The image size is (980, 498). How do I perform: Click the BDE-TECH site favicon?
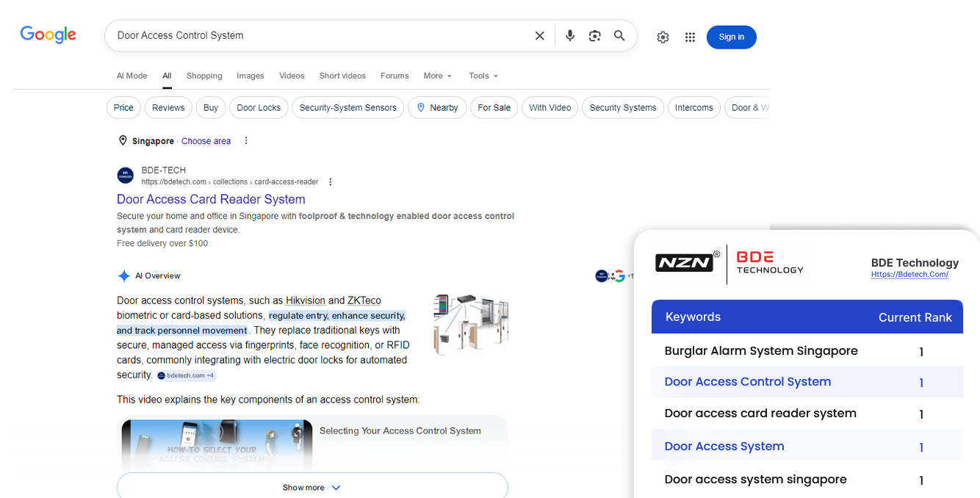coord(126,176)
